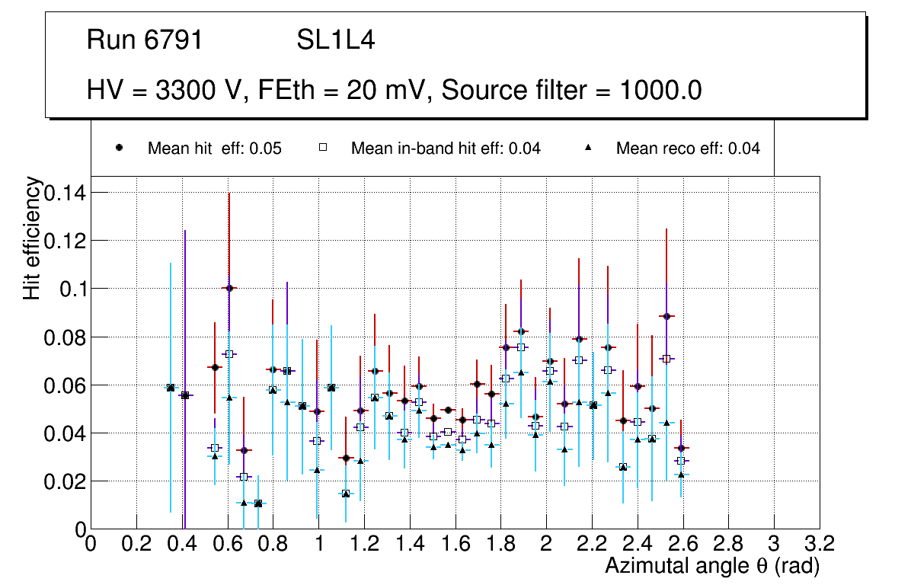The height and width of the screenshot is (588, 911).
Task: Click the 0.1 tick label on y-axis
Action: point(72,289)
